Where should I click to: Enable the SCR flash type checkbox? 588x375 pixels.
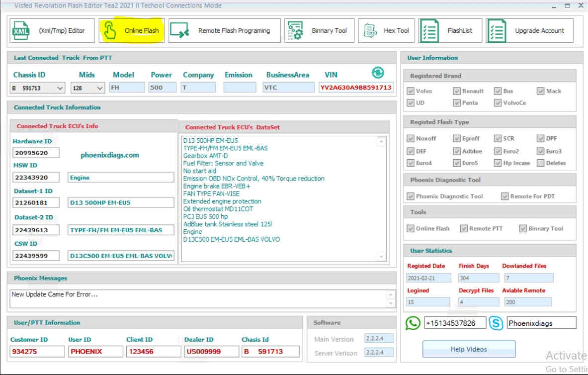pyautogui.click(x=498, y=138)
